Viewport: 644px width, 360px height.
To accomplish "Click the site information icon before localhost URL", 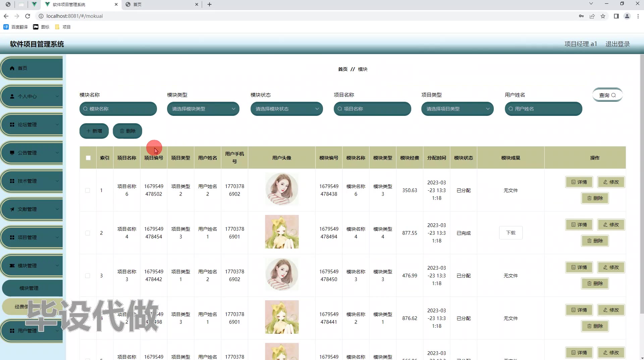I will tap(41, 16).
